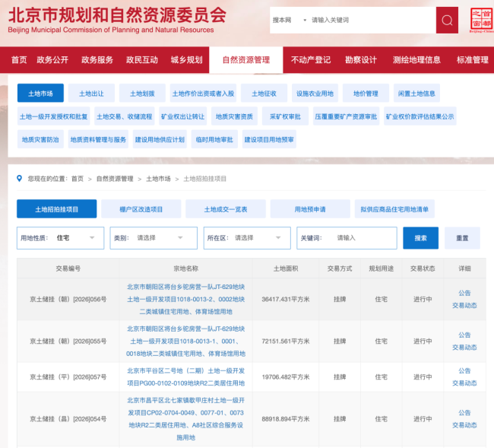Select 土地一级开发授权和批复 category
The image size is (494, 448).
pos(53,116)
